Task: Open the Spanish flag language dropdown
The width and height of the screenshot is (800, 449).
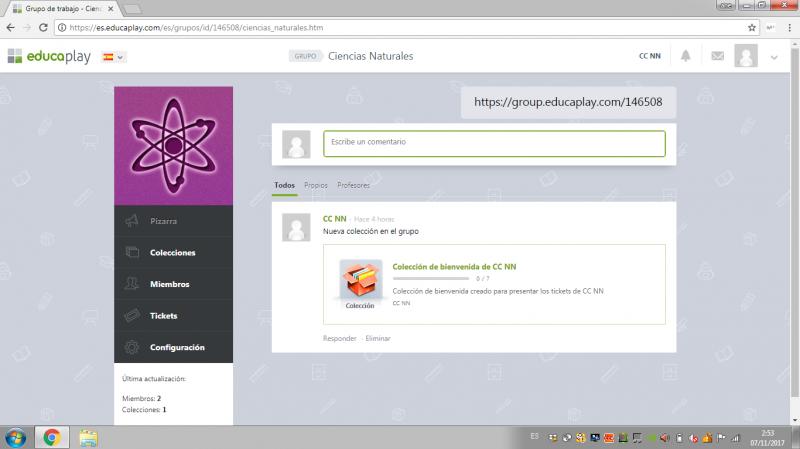Action: tap(113, 57)
